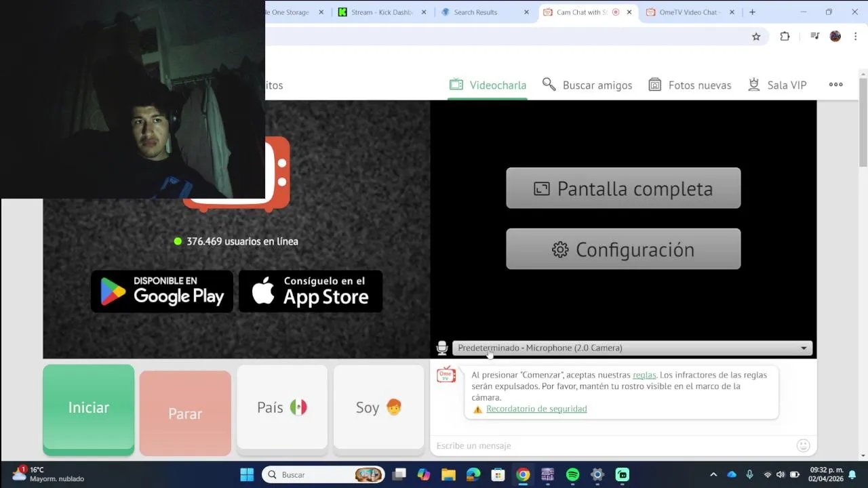The image size is (868, 488).
Task: Click the Google Play download badge
Action: click(x=162, y=291)
